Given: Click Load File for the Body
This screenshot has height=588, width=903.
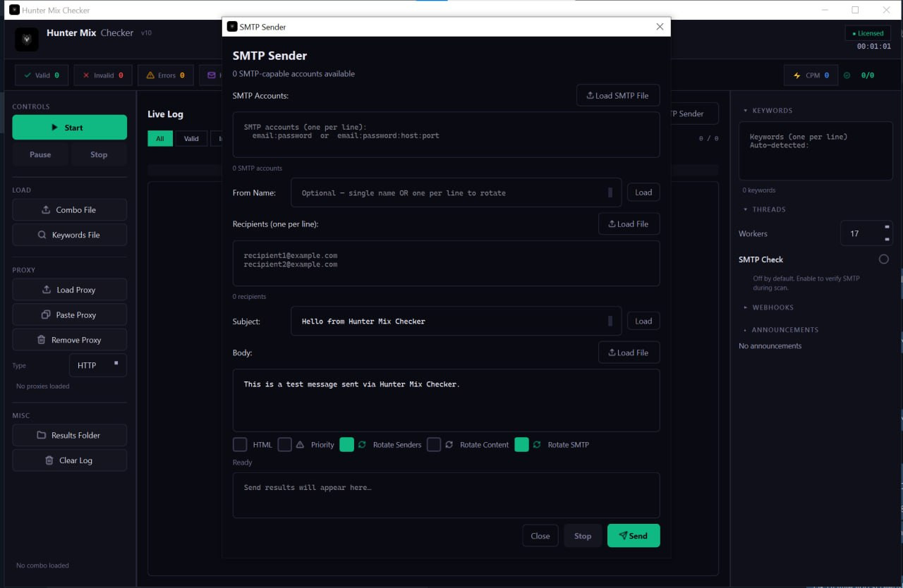Looking at the screenshot, I should pos(629,353).
